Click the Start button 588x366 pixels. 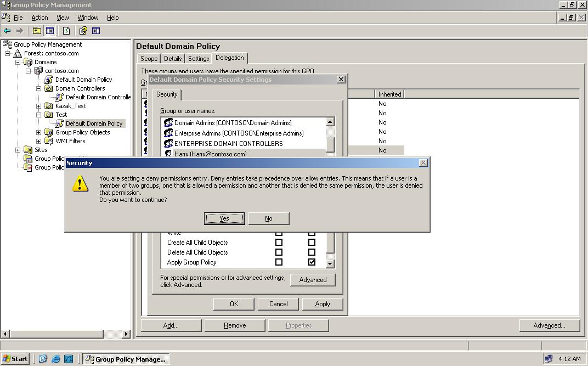[15, 359]
